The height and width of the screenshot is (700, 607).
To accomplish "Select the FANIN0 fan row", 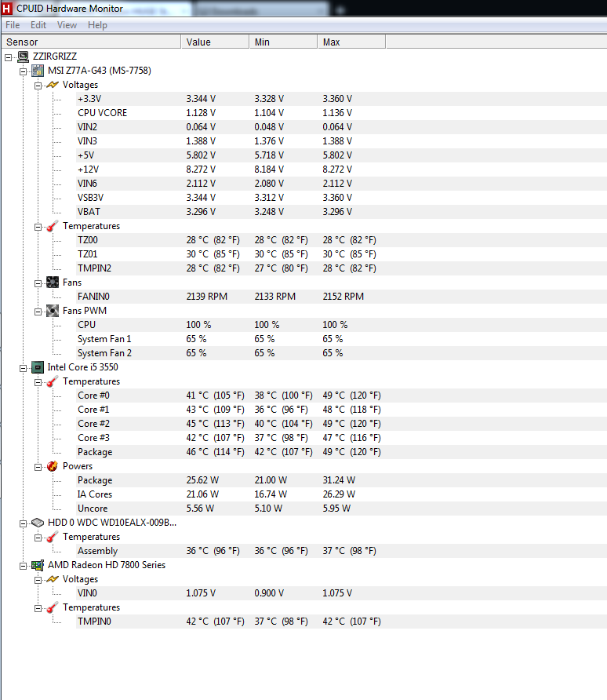I will pos(341,297).
